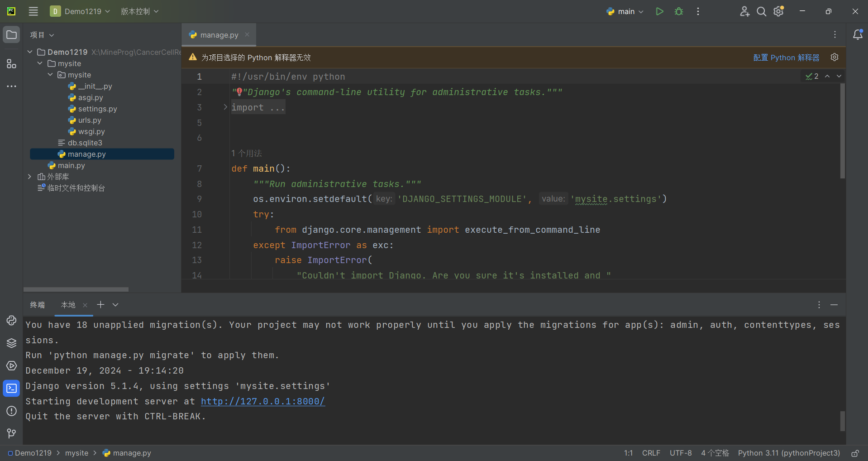
Task: Expand the 外部库 tree node
Action: [x=30, y=177]
